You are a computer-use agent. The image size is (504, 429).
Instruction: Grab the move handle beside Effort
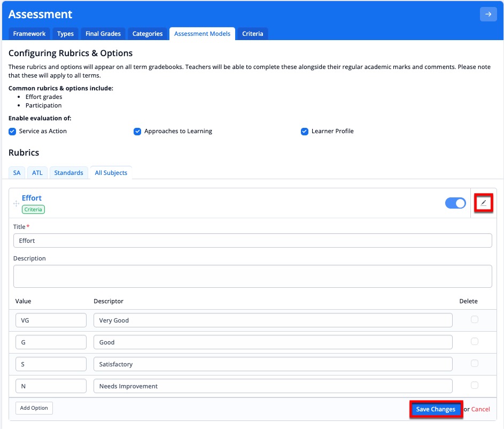[x=16, y=203]
